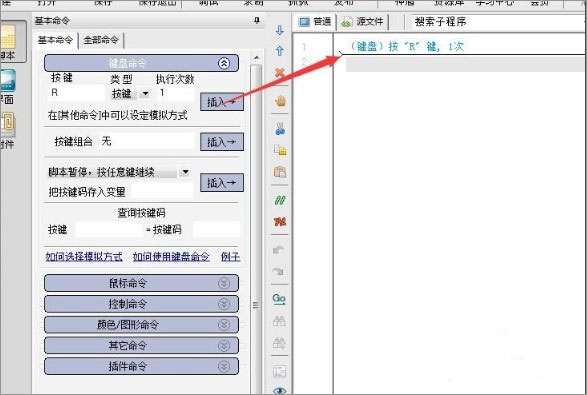This screenshot has height=395, width=587.
Task: Click the blue move-up arrow icon
Action: (280, 51)
